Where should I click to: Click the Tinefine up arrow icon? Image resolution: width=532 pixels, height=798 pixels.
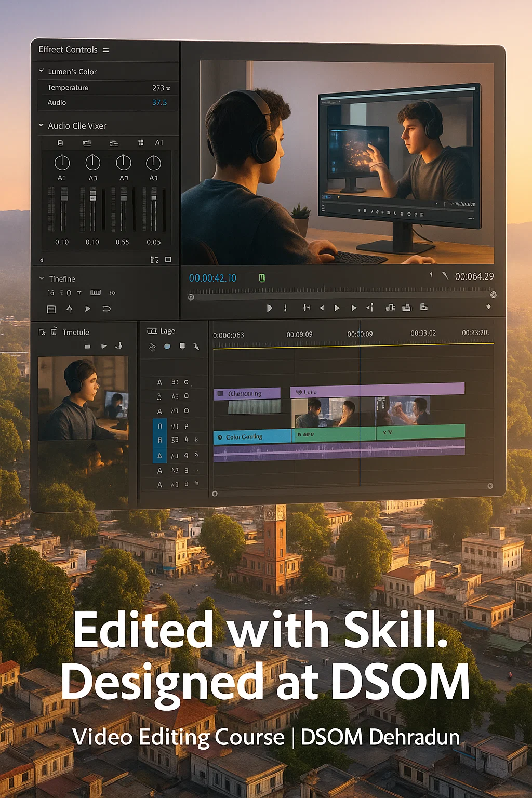pos(70,309)
